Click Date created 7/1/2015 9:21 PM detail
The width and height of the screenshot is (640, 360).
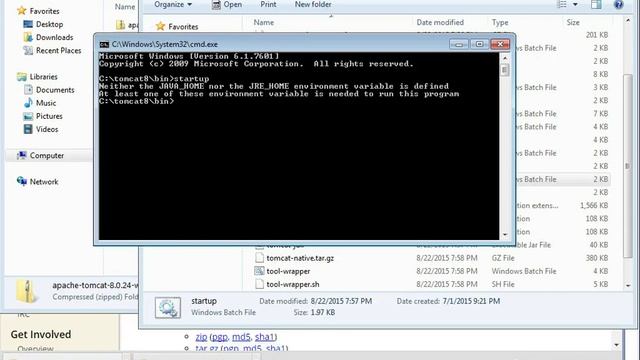tap(448, 301)
